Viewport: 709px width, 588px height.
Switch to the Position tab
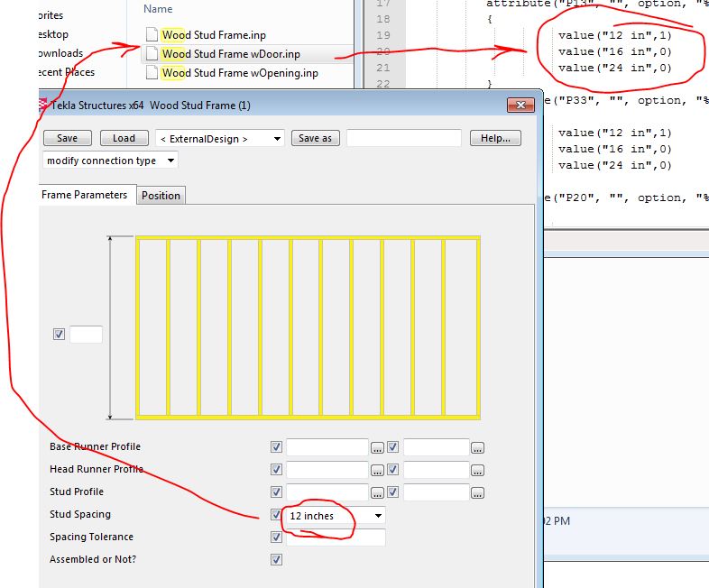(x=161, y=196)
